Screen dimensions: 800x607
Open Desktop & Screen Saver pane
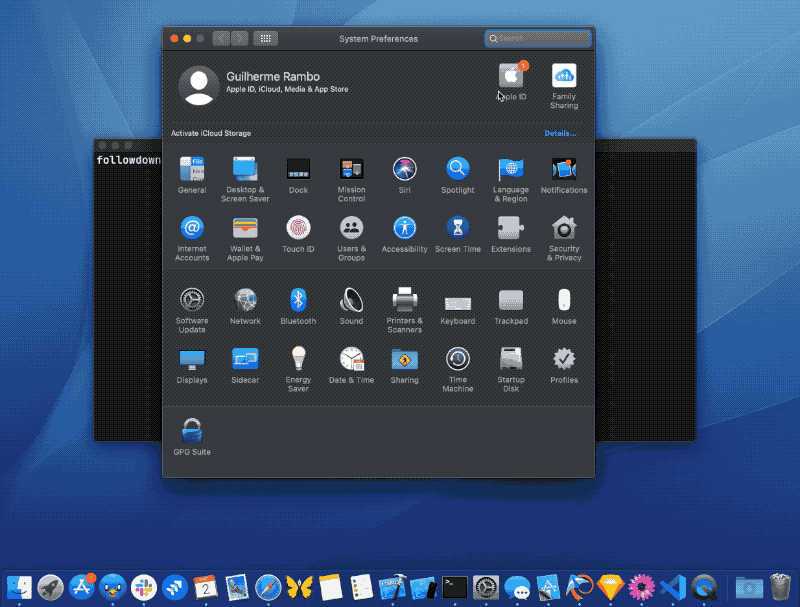click(x=245, y=169)
